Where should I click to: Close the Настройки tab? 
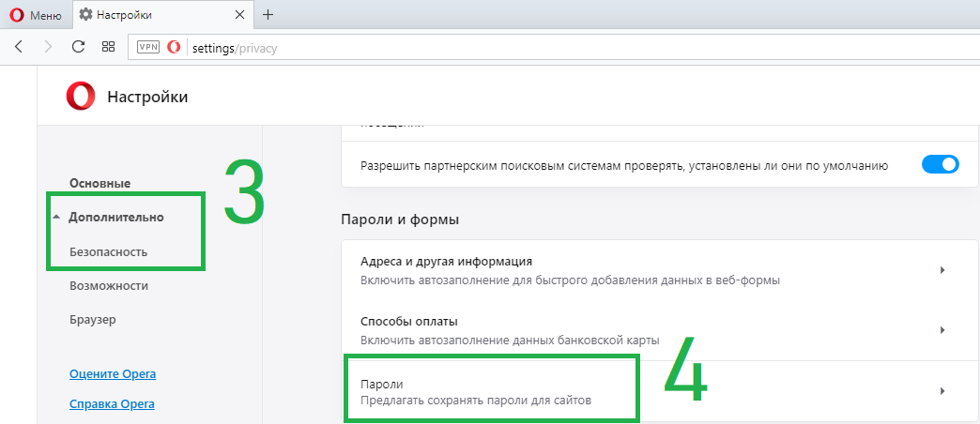[x=243, y=15]
